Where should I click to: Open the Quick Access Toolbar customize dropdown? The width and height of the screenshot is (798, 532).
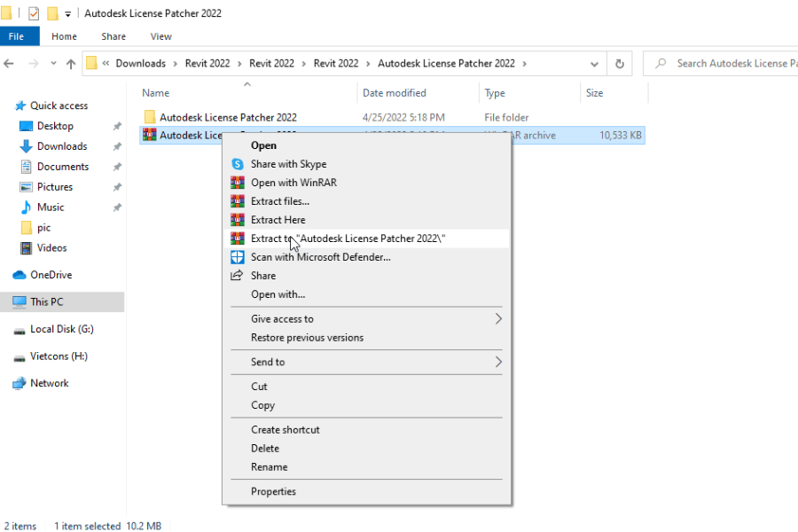pyautogui.click(x=68, y=13)
